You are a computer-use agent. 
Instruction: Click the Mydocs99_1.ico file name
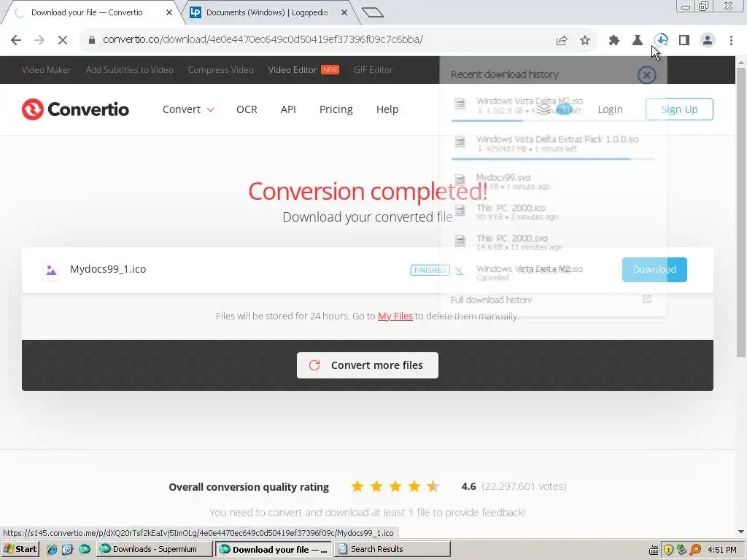coord(108,270)
